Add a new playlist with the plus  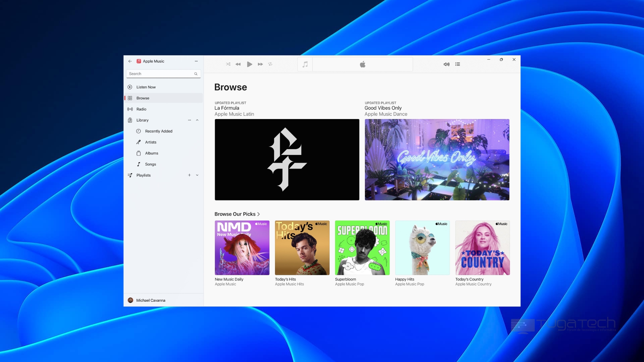tap(190, 175)
